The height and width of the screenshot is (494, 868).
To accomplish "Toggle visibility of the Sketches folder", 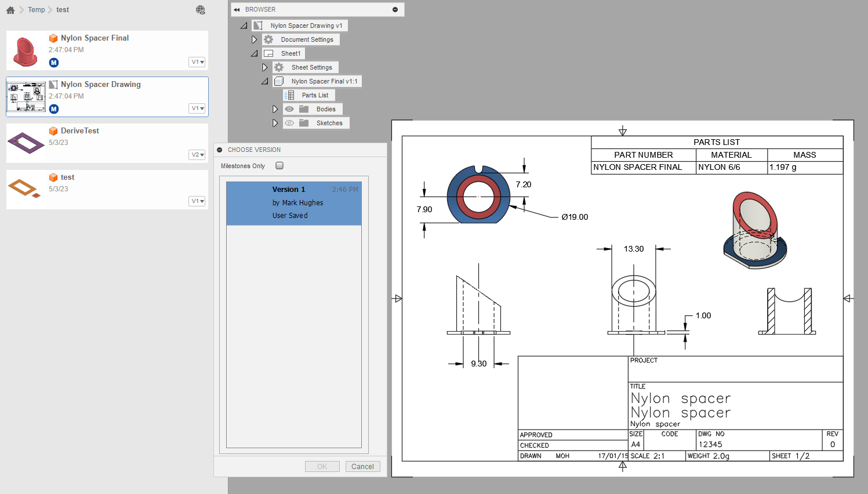I will point(289,123).
